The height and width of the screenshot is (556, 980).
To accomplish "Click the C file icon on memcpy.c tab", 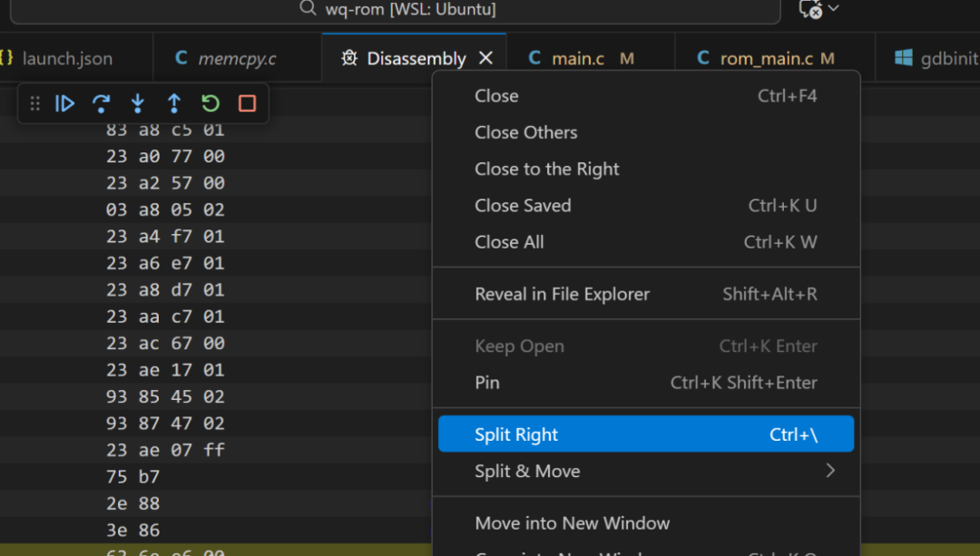I will (181, 57).
